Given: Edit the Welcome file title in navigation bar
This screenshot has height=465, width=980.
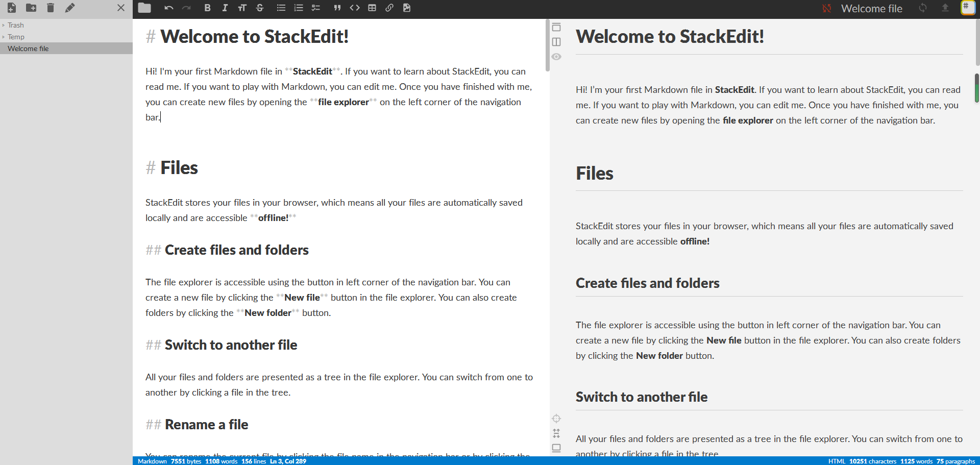Looking at the screenshot, I should click(871, 9).
